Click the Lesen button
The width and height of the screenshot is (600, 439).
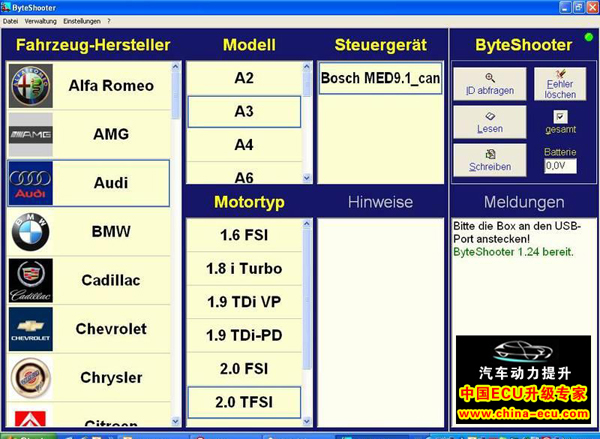[490, 122]
